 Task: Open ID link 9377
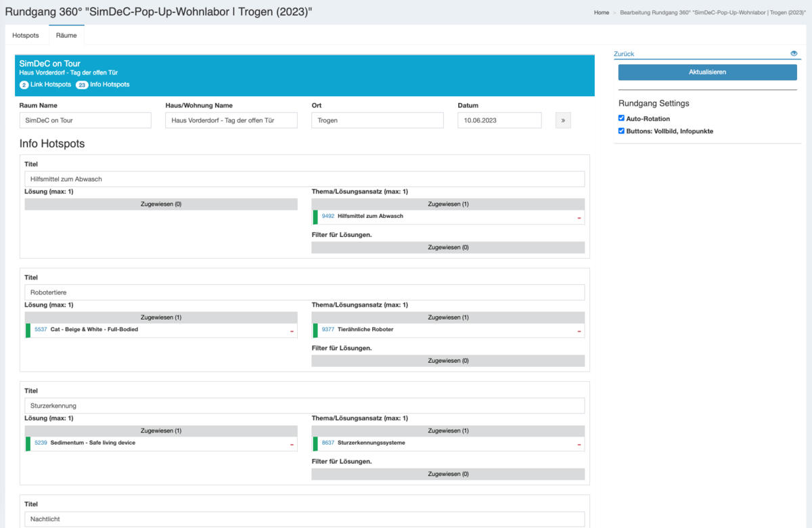tap(328, 330)
